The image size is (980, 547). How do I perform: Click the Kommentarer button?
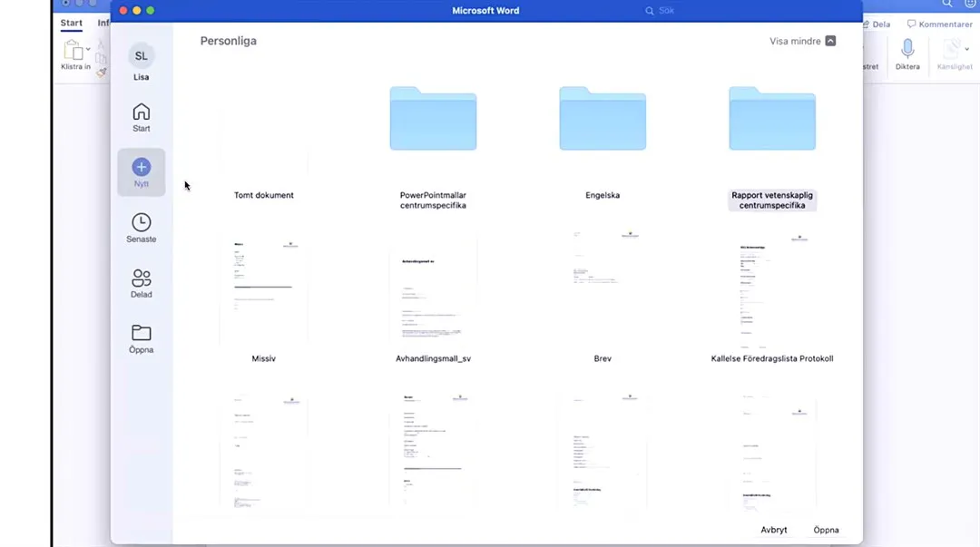939,24
